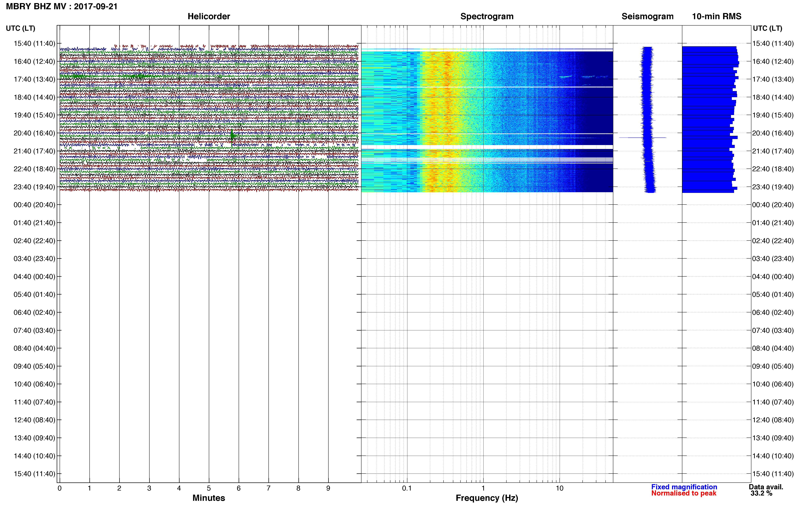This screenshot has width=812, height=508.
Task: Click the '0.1' frequency tick label
Action: [407, 488]
